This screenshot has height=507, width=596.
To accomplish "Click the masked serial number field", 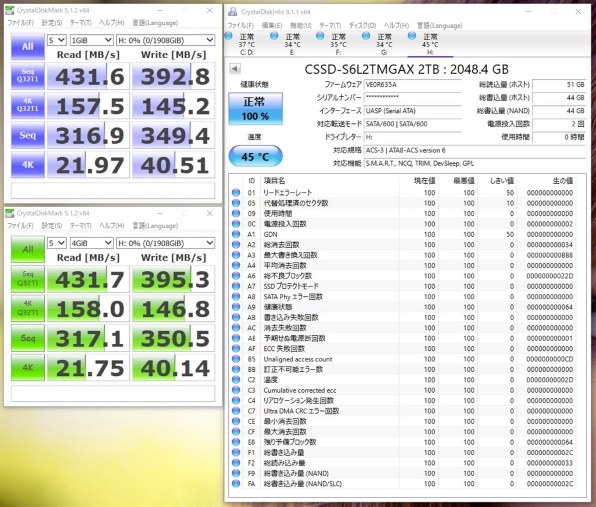I will 412,98.
